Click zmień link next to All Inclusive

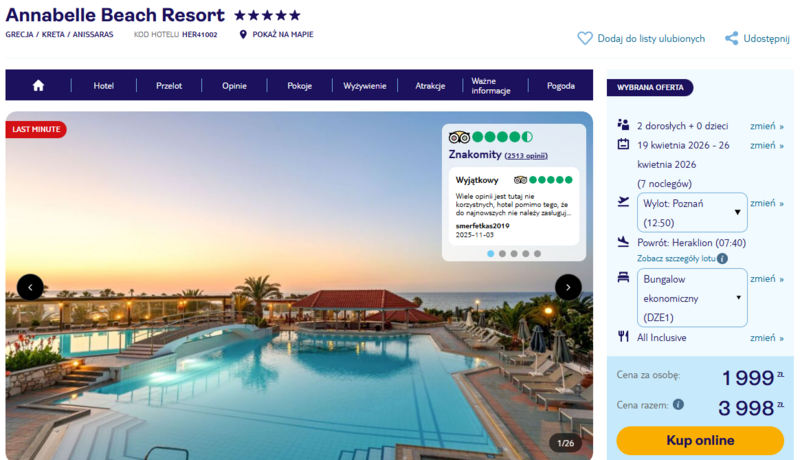767,338
